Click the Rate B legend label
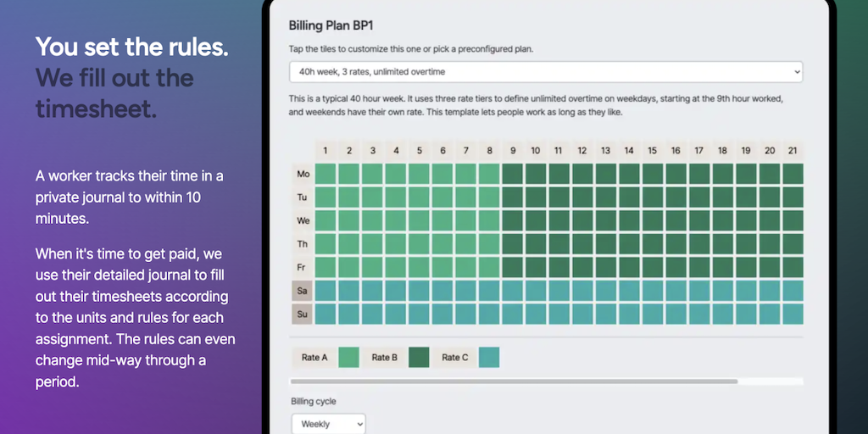The image size is (868, 434). click(384, 358)
